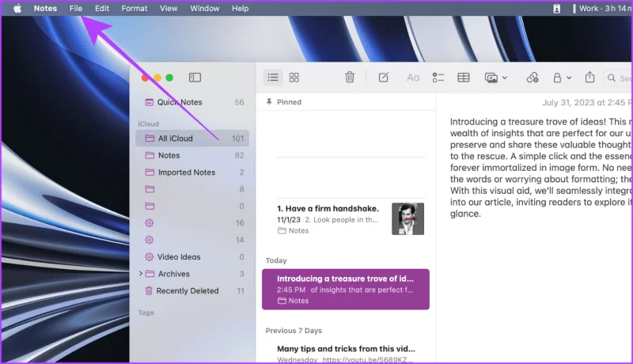The width and height of the screenshot is (633, 364).
Task: Select the Notes folder in sidebar
Action: pyautogui.click(x=192, y=155)
